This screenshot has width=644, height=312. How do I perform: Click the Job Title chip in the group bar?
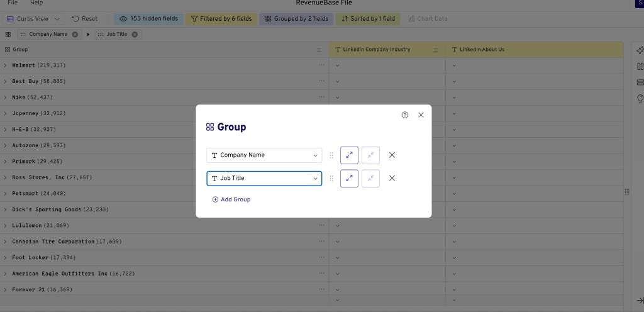click(118, 35)
